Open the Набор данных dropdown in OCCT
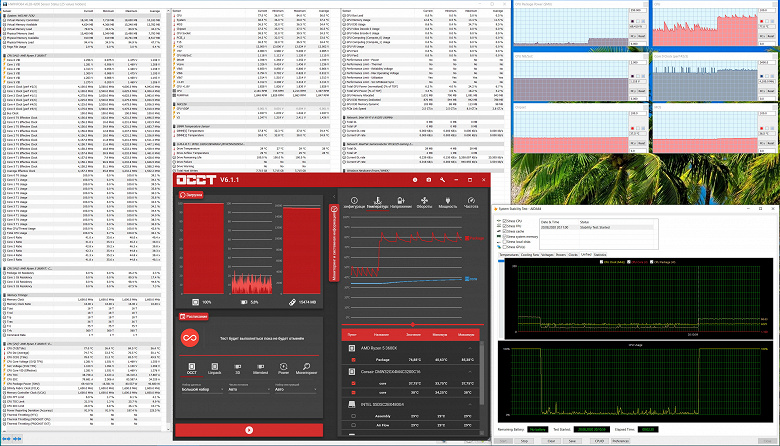 pyautogui.click(x=202, y=389)
